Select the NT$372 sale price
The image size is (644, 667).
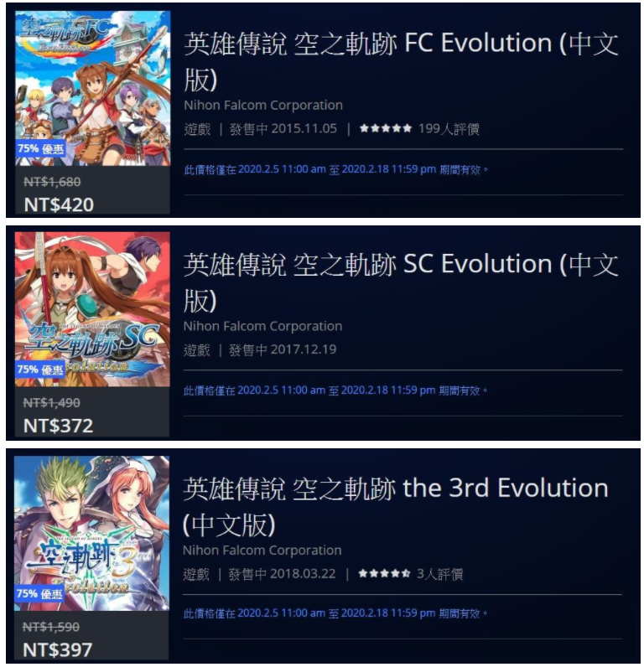pyautogui.click(x=59, y=426)
